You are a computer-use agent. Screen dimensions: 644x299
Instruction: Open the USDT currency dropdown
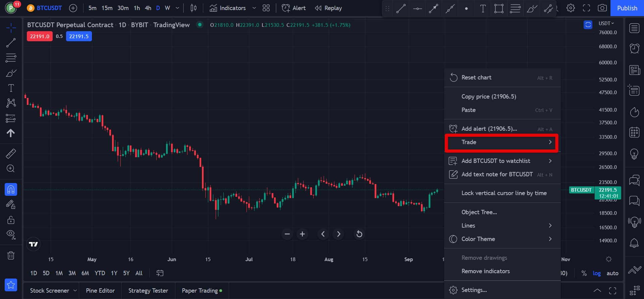coord(606,23)
